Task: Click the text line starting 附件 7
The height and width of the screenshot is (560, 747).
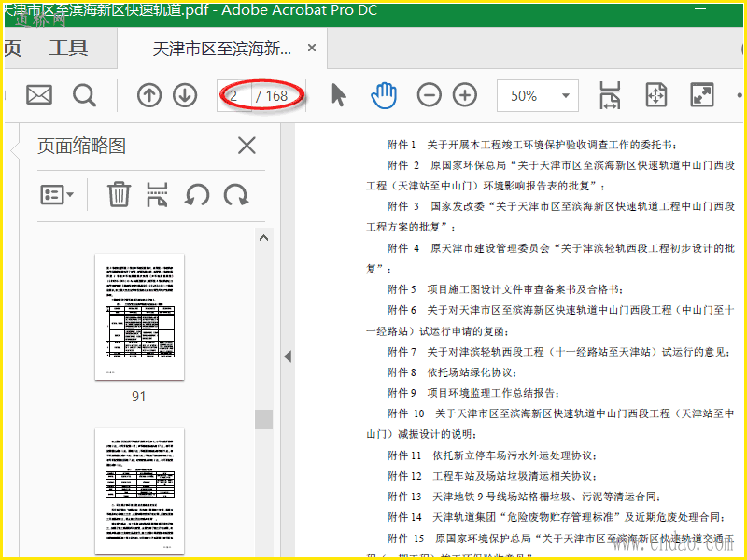Action: 558,352
